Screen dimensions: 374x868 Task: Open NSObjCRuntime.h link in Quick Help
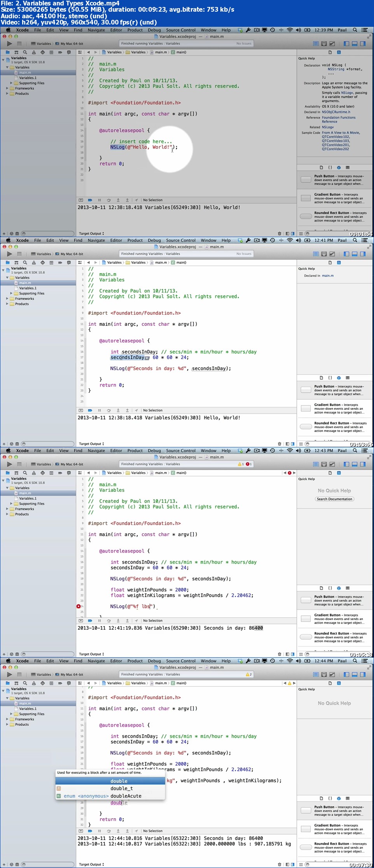[336, 112]
